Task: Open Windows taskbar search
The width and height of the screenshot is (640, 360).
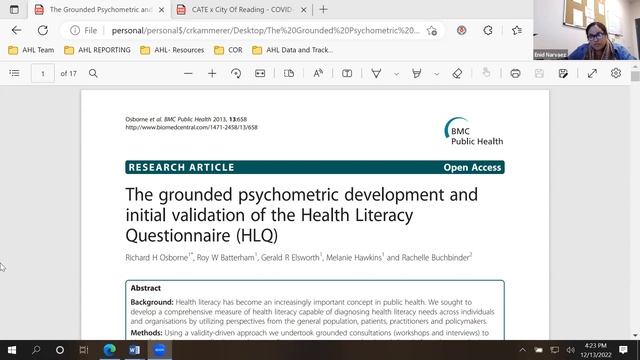Action: [36, 350]
